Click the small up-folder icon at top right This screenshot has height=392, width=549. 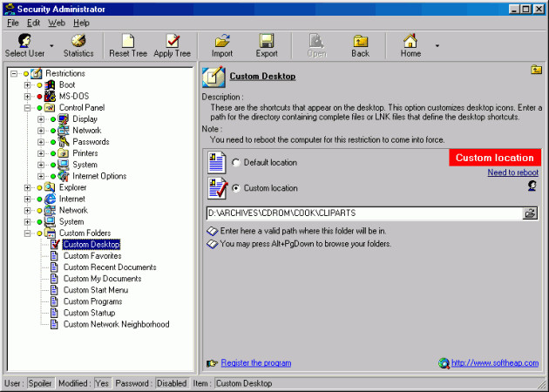point(536,70)
